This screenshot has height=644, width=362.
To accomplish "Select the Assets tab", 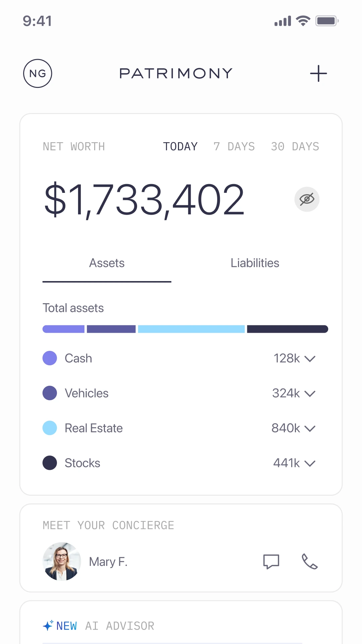I will point(107,263).
